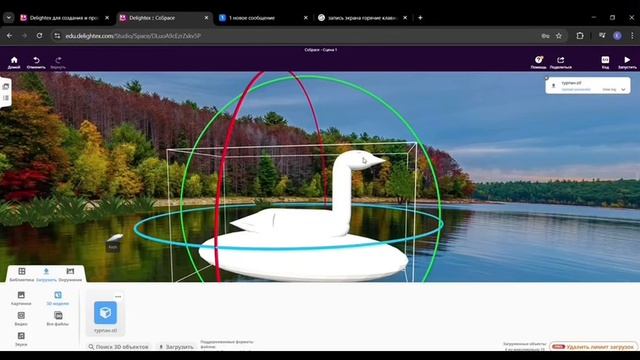Switch to the Library (Библиотека) tab
Viewport: 640px width, 360px height.
pyautogui.click(x=22, y=274)
